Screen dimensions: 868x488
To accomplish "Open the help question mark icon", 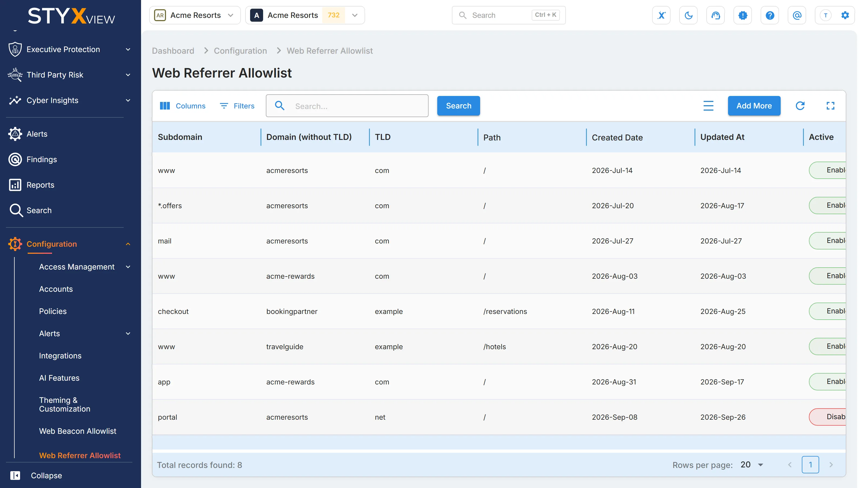I will pyautogui.click(x=770, y=15).
